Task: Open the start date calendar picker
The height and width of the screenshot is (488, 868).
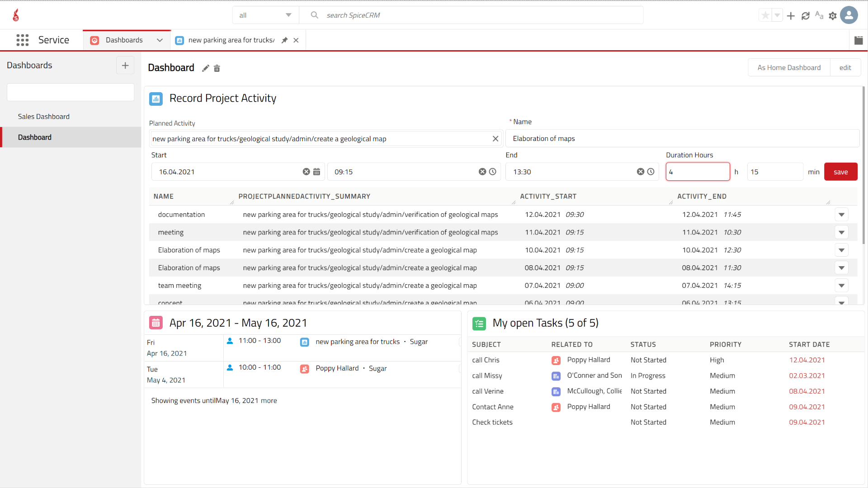Action: click(316, 172)
